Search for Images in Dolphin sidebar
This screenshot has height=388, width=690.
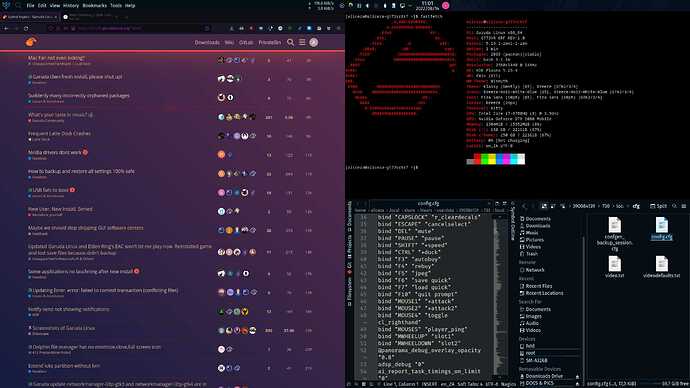coord(530,316)
